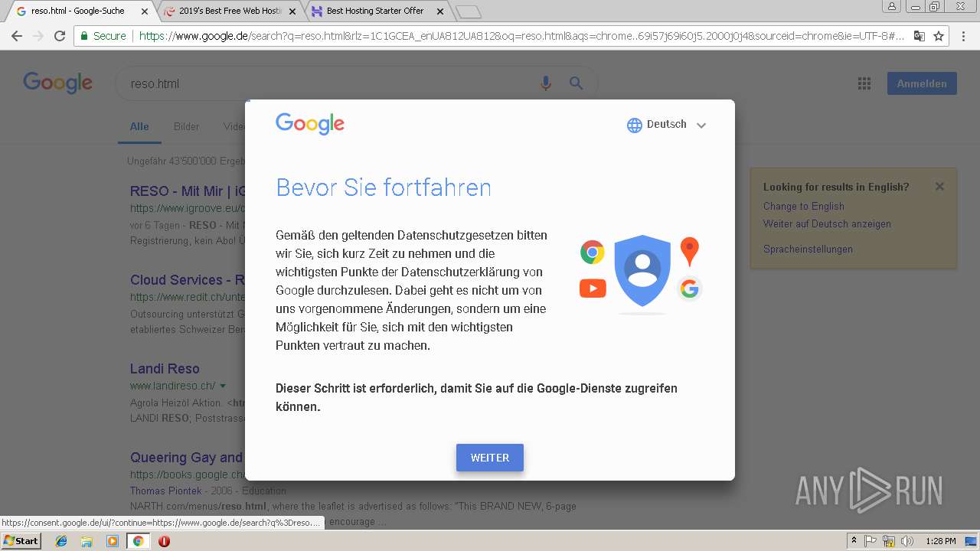The height and width of the screenshot is (551, 980).
Task: Open the Landi Reso result link
Action: [x=165, y=369]
